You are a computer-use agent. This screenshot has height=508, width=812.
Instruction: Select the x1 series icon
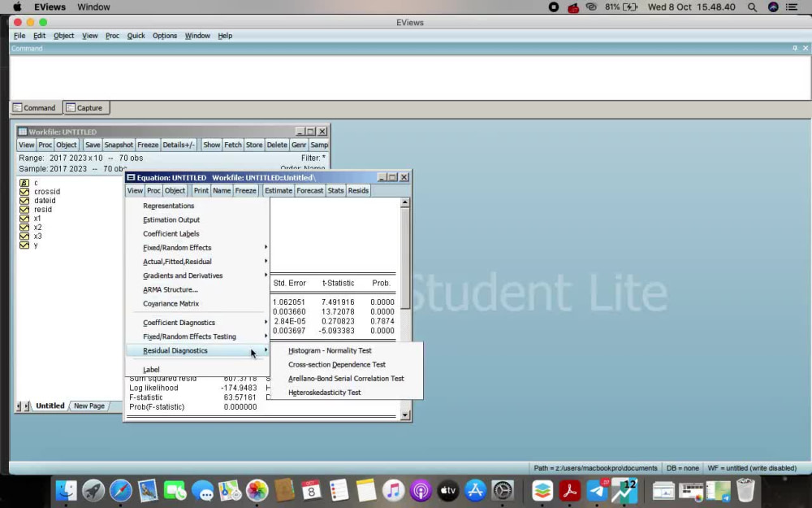24,218
